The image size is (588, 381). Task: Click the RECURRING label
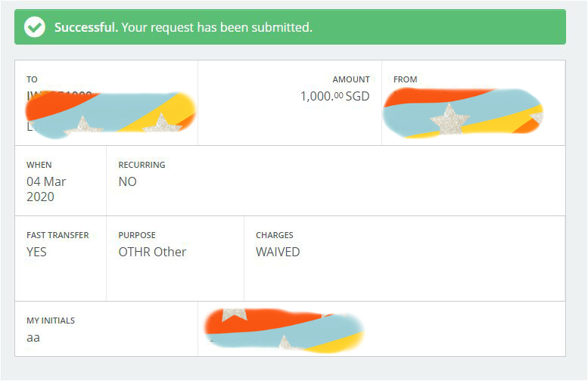142,165
